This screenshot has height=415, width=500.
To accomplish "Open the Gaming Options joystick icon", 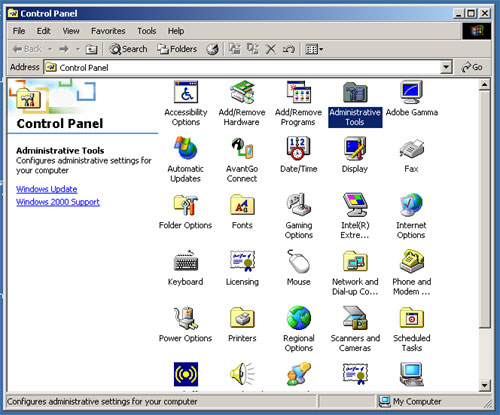I will coord(299,205).
